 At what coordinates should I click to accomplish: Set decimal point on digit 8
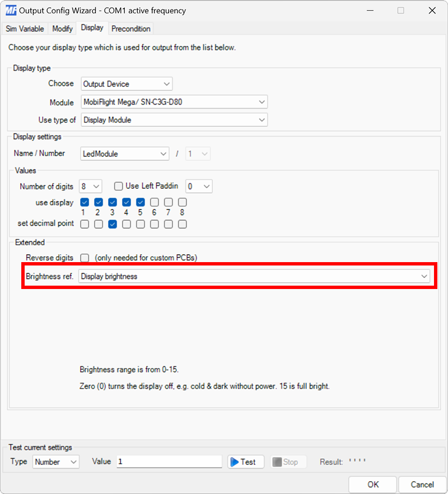coord(183,224)
